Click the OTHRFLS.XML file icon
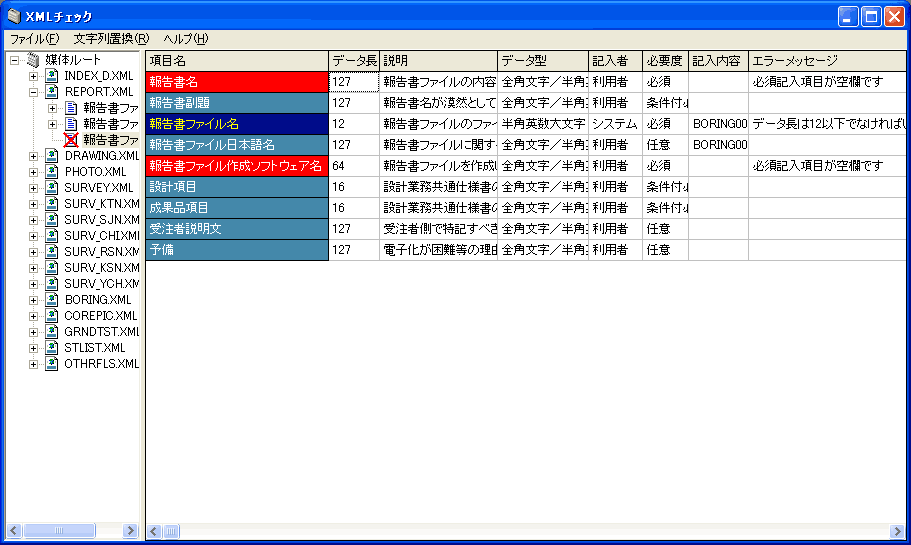The image size is (911, 545). 52,364
